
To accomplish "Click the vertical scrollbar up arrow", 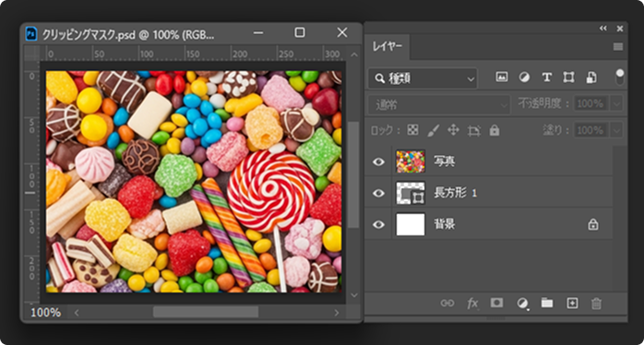I will tap(354, 54).
